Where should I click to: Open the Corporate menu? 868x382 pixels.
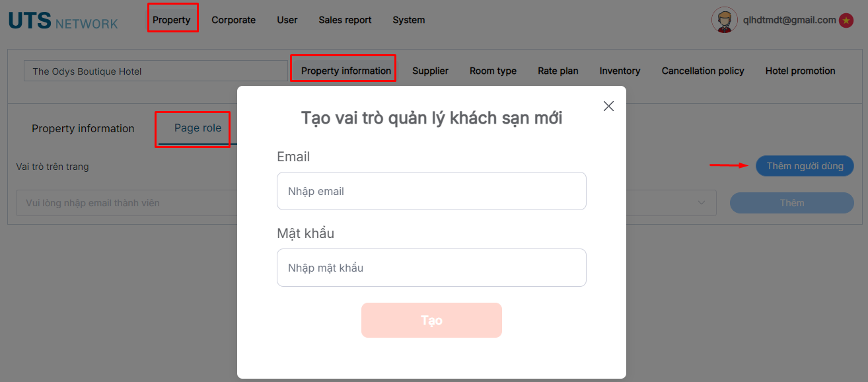(233, 20)
